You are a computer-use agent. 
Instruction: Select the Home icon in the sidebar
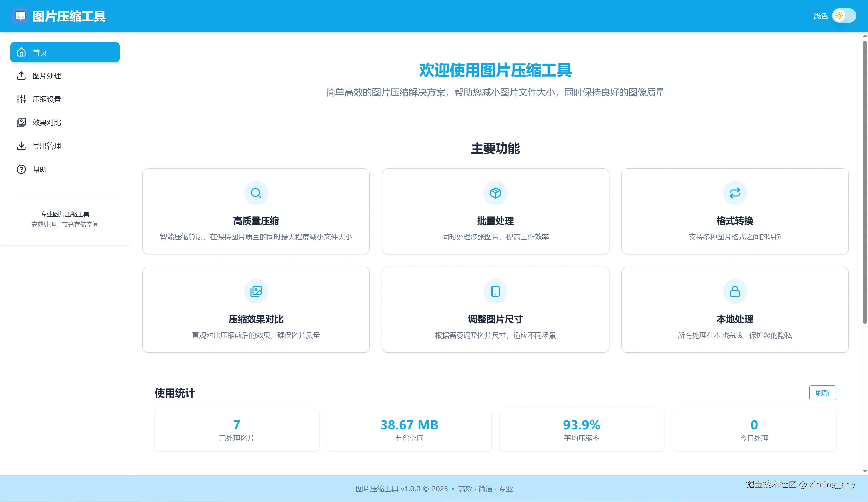pyautogui.click(x=21, y=52)
